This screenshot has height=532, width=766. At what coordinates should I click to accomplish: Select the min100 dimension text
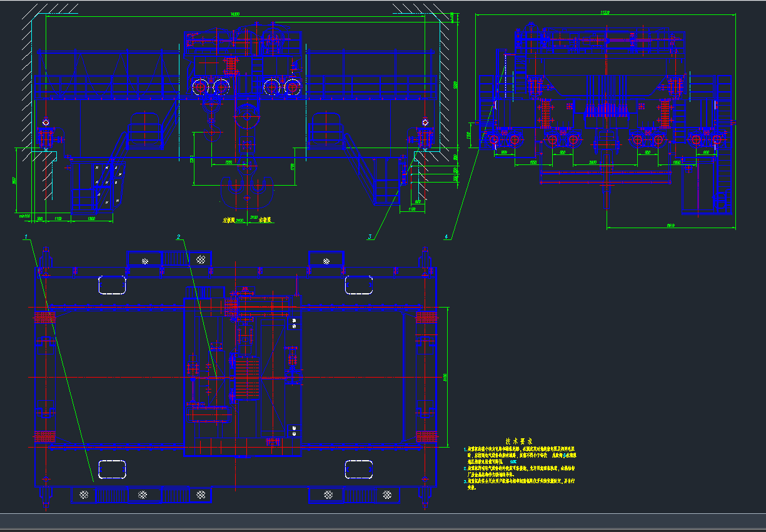25,216
